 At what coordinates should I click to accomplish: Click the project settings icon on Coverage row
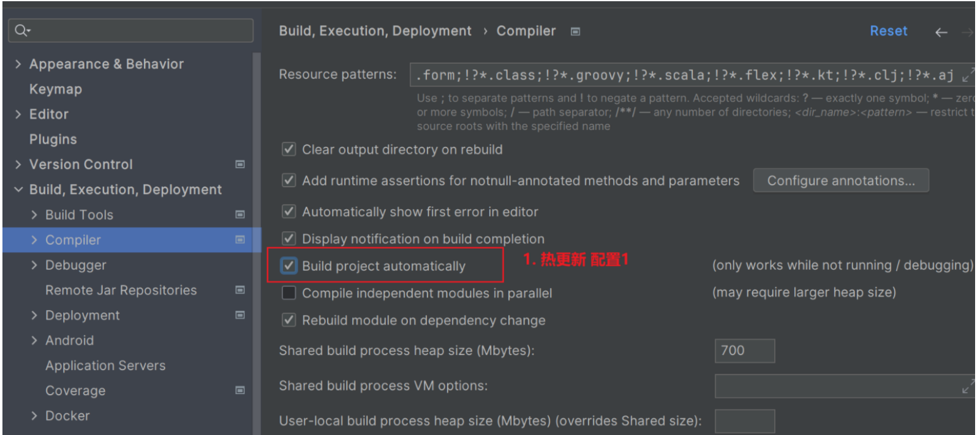click(240, 390)
